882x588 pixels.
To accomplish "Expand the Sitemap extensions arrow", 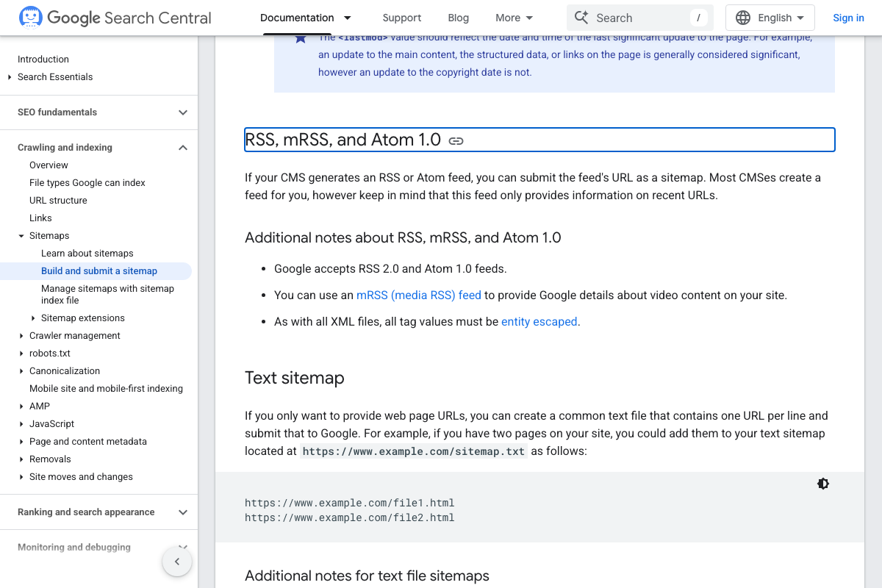I will (33, 318).
